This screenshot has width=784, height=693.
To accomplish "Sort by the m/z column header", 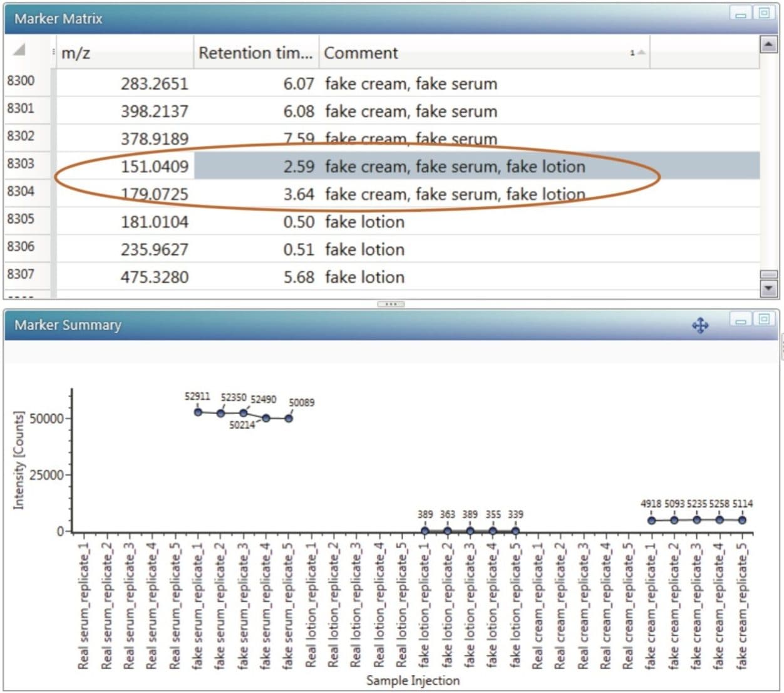I will (x=125, y=53).
